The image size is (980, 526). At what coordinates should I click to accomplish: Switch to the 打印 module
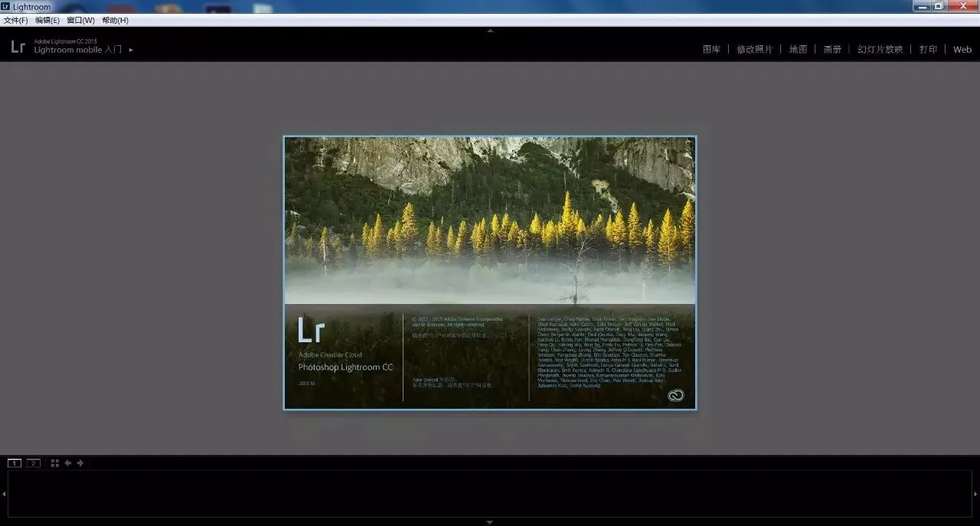pos(928,49)
